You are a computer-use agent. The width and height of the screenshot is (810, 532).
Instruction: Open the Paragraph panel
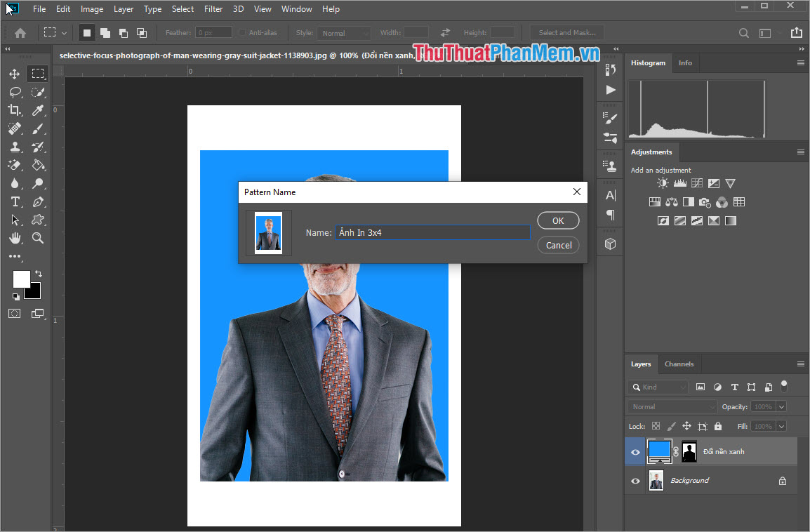[609, 215]
